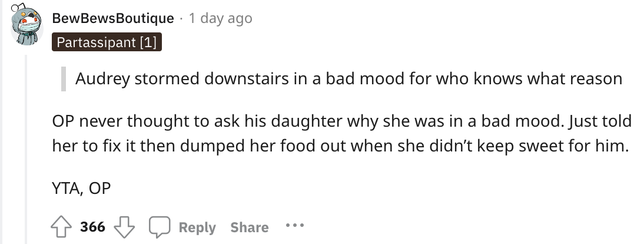Reply to this comment via Reply text
This screenshot has width=644, height=244.
(197, 227)
